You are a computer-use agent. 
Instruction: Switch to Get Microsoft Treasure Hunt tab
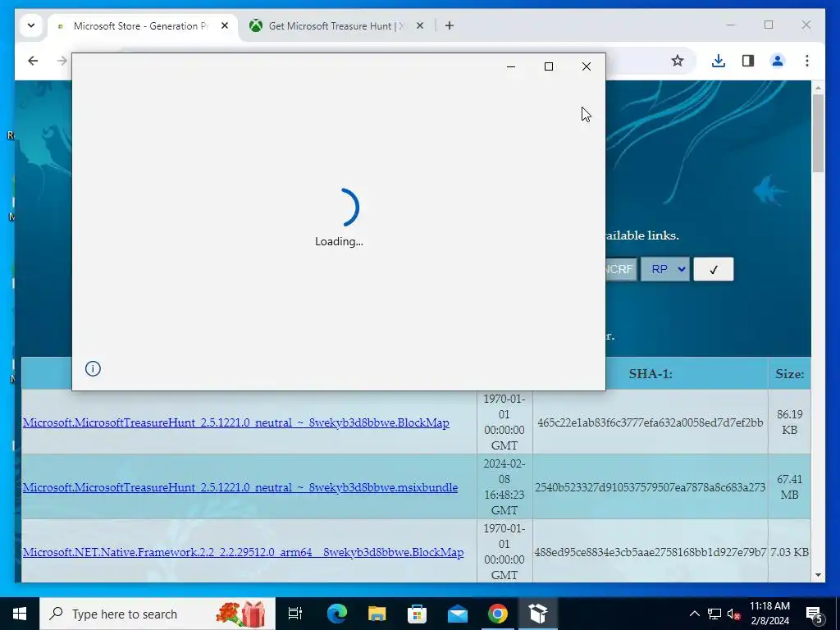pos(336,25)
